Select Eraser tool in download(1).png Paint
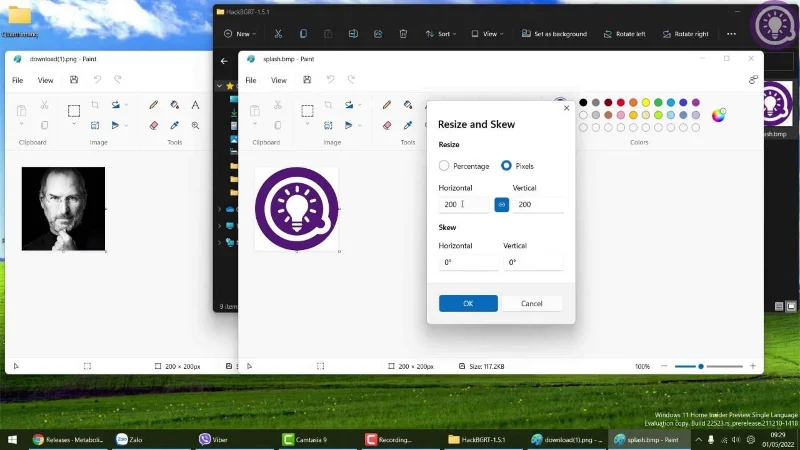The width and height of the screenshot is (800, 450). tap(154, 126)
